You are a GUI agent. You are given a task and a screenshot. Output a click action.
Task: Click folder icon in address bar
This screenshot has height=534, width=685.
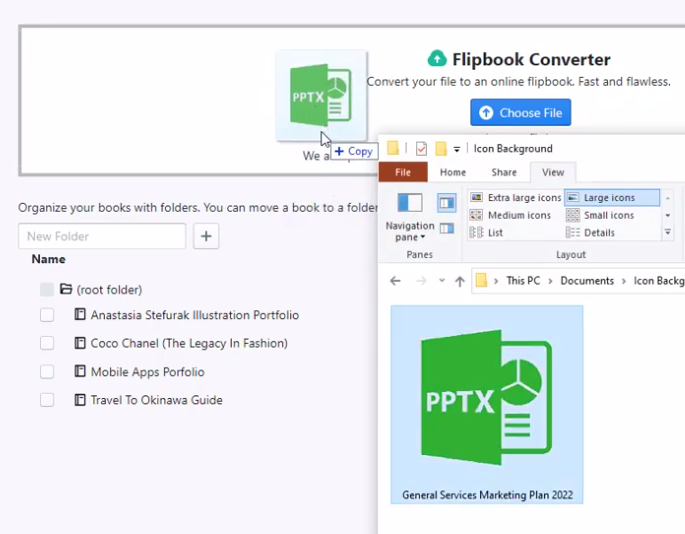481,280
